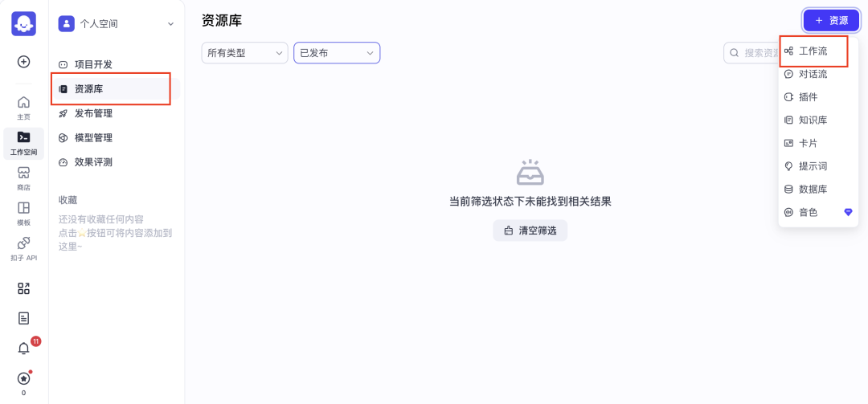The width and height of the screenshot is (868, 404).
Task: Click the grid apps icon in sidebar
Action: (x=24, y=288)
